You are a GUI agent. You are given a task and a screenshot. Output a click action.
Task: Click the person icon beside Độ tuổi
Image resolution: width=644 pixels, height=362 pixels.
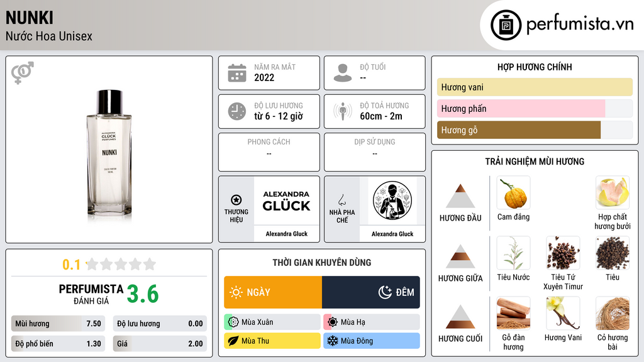tap(343, 73)
